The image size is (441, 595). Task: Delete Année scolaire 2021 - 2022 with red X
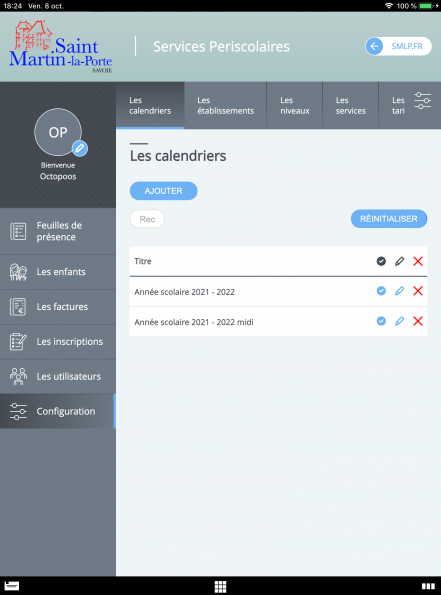pos(418,291)
